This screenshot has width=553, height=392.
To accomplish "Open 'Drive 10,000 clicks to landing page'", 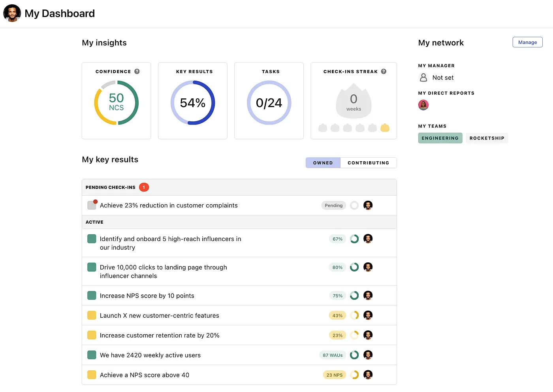I will tap(164, 271).
